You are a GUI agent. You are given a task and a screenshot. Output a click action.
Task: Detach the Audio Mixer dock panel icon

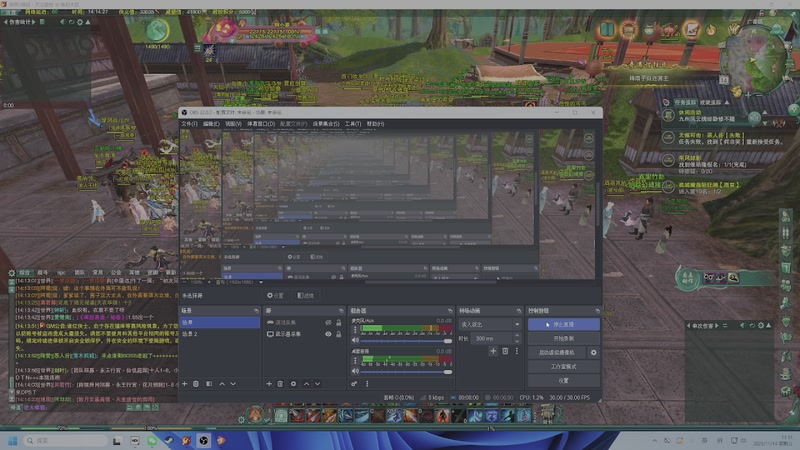click(450, 311)
